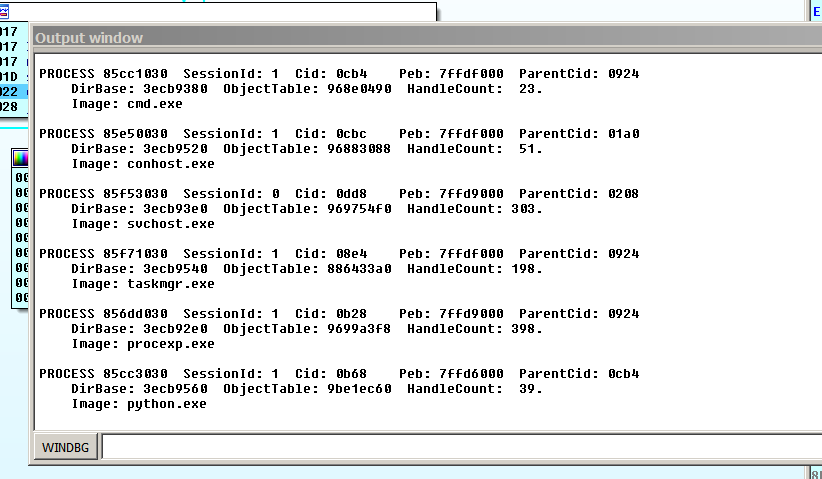This screenshot has height=479, width=822.
Task: Click the 'Image: taskmgr.exe' line
Action: [x=143, y=284]
